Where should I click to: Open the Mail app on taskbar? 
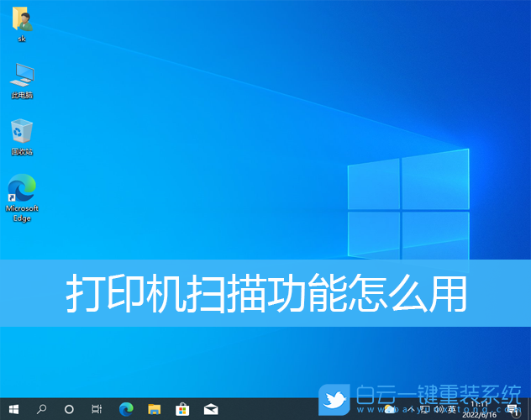(x=211, y=409)
